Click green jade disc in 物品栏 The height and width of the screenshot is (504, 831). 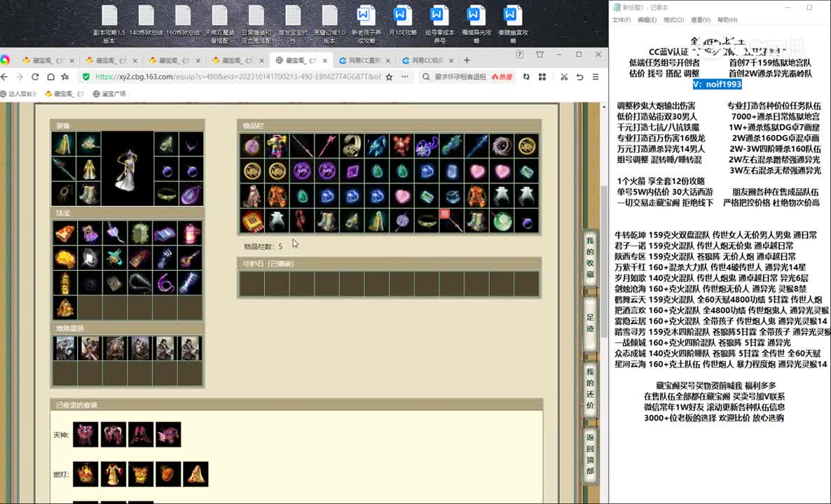point(502,220)
